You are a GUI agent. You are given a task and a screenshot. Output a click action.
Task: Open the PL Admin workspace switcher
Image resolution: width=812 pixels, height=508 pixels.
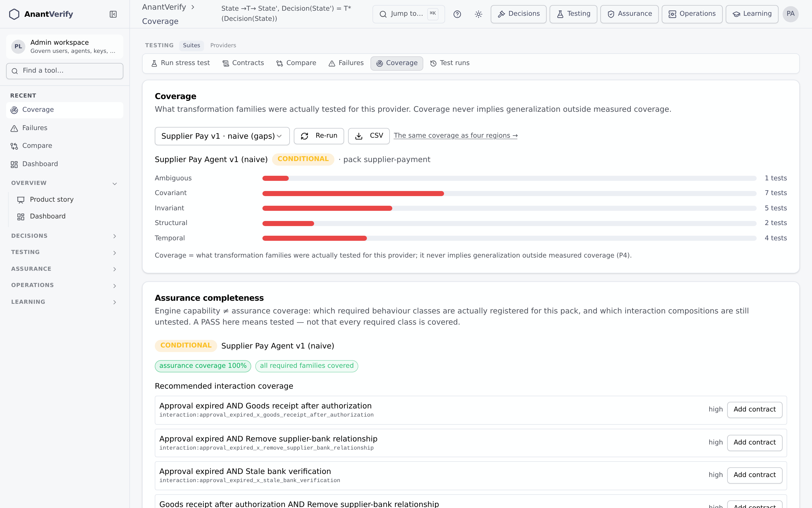(x=65, y=46)
